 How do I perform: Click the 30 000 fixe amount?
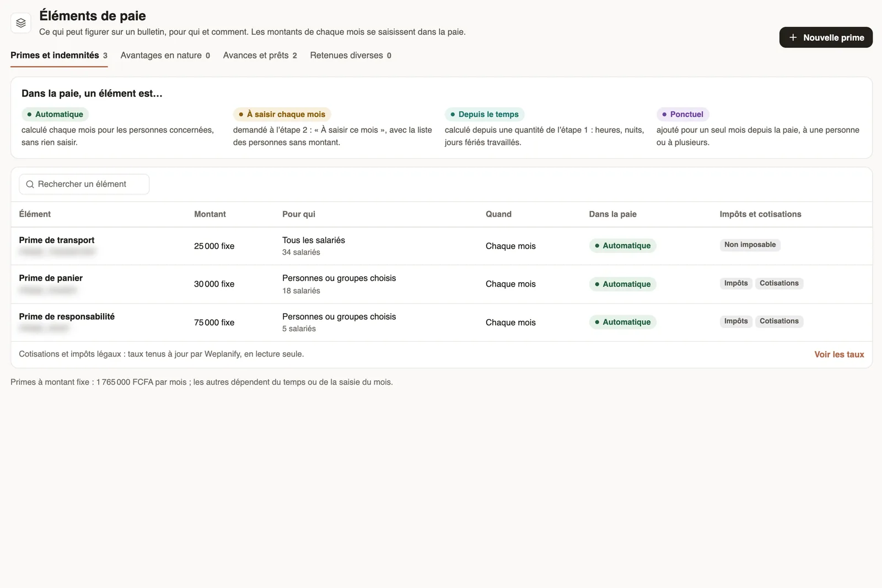pyautogui.click(x=214, y=284)
